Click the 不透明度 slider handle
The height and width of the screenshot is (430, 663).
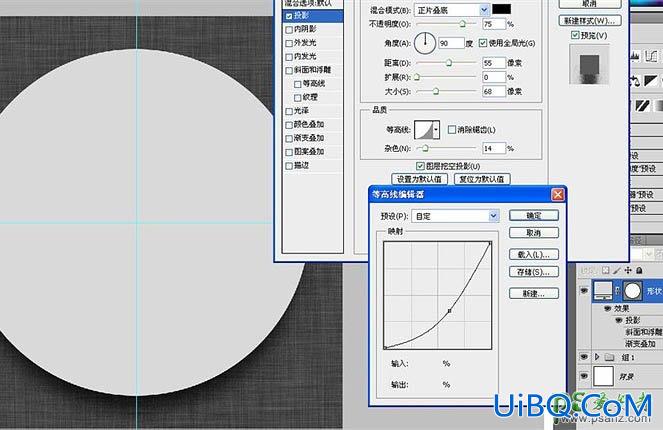[463, 24]
